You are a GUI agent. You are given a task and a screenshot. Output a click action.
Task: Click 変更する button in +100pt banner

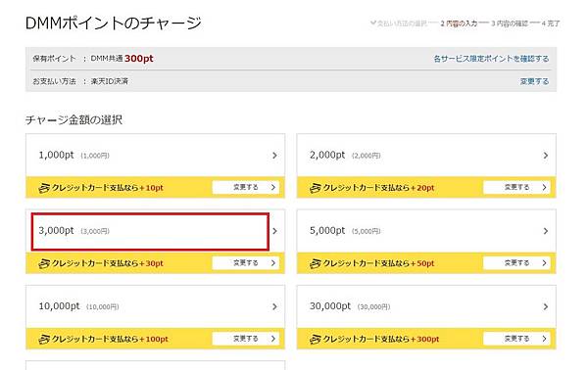246,339
